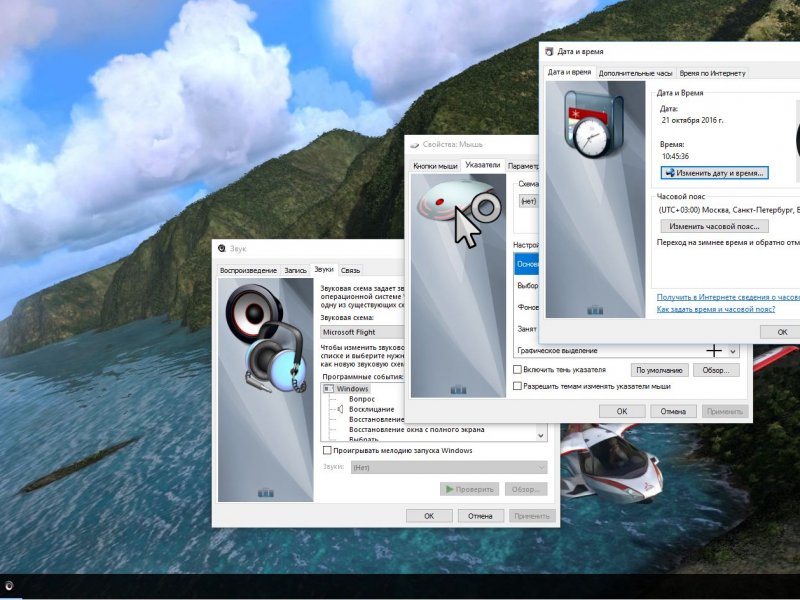Click the Start button on the taskbar
The height and width of the screenshot is (600, 800).
9,586
